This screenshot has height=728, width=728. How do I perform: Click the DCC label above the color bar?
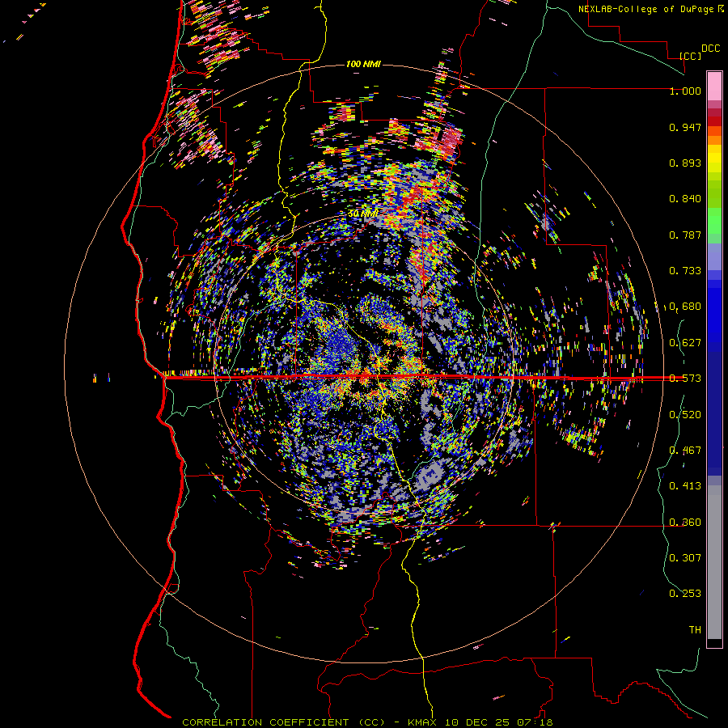click(711, 49)
